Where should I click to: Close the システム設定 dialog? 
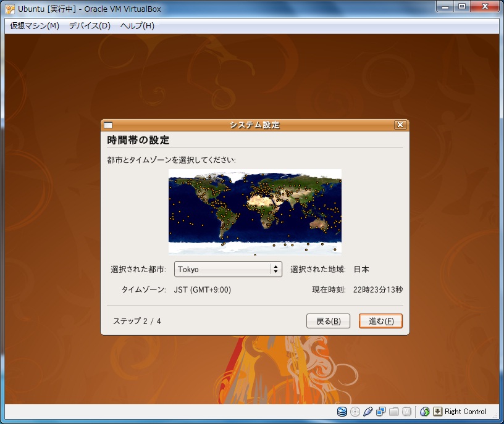tap(400, 125)
